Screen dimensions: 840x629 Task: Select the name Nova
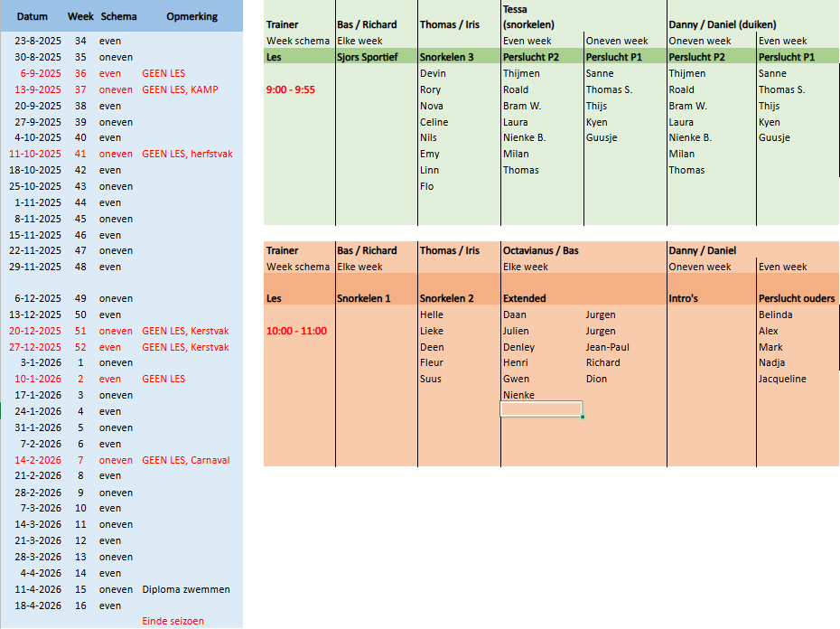(431, 106)
